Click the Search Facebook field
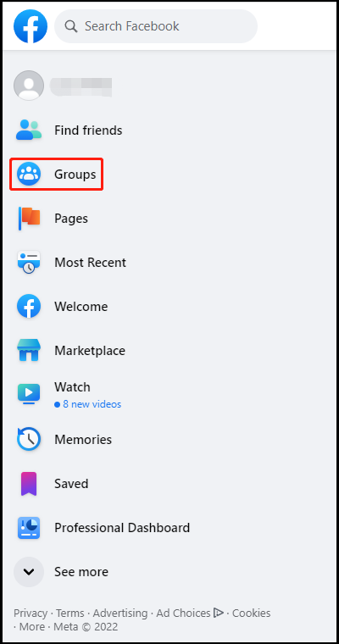The height and width of the screenshot is (644, 339). (156, 26)
